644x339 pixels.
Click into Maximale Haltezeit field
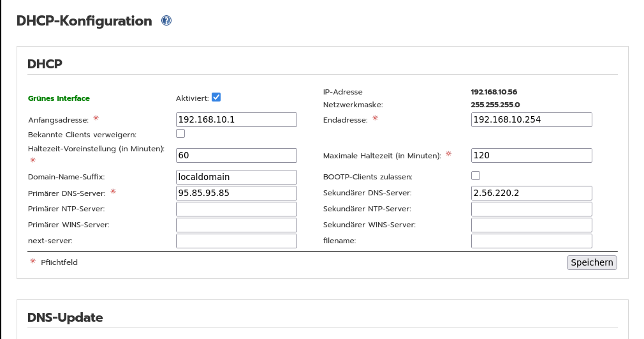(531, 155)
